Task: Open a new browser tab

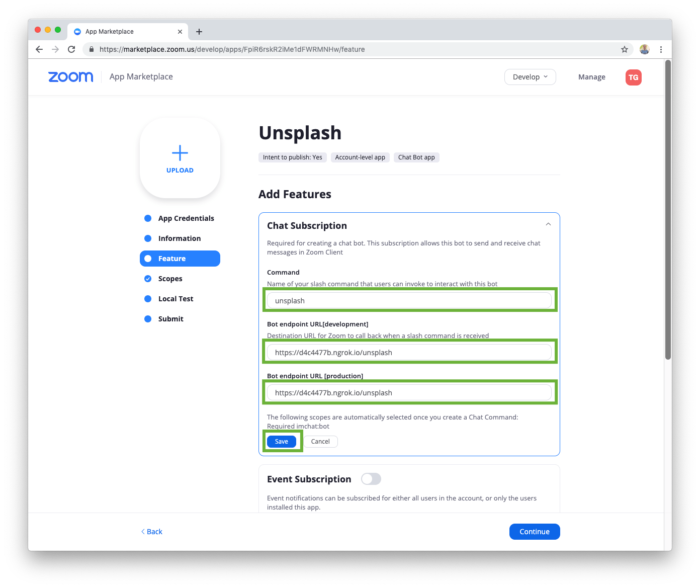Action: click(x=199, y=32)
